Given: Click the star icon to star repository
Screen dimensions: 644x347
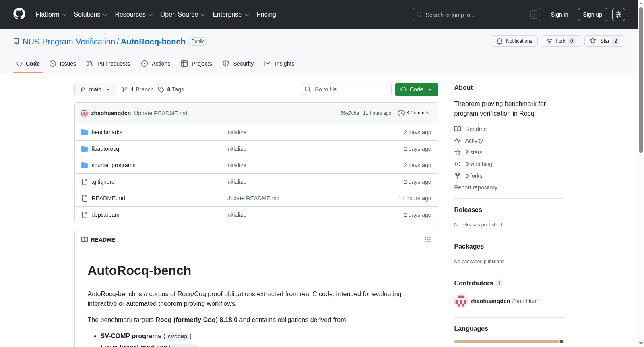Looking at the screenshot, I should pyautogui.click(x=593, y=41).
